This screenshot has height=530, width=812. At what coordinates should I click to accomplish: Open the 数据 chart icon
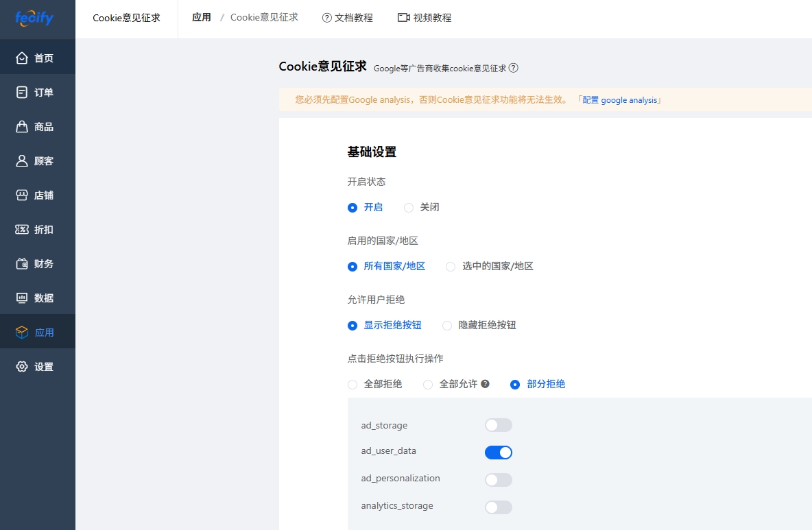point(22,298)
